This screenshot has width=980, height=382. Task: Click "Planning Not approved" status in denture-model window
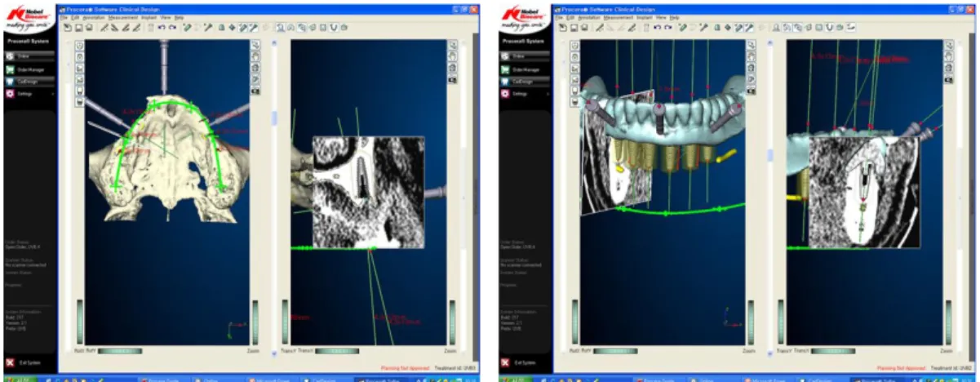(x=900, y=369)
